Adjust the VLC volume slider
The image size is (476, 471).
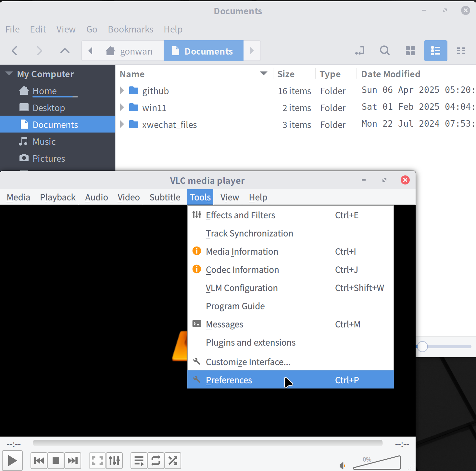(x=377, y=463)
